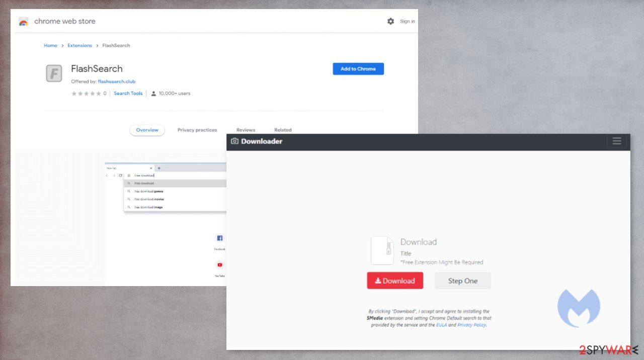Click the Step One button
644x360 pixels.
[x=463, y=281]
